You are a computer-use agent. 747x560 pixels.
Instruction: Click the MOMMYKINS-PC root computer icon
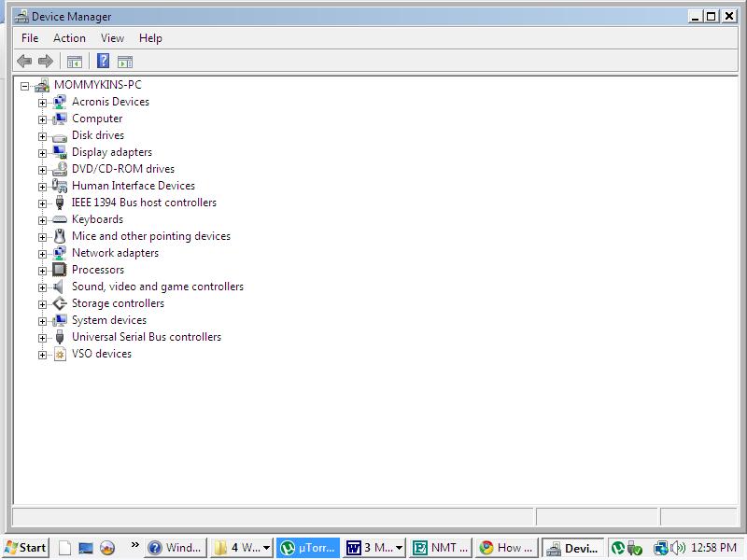(x=42, y=85)
